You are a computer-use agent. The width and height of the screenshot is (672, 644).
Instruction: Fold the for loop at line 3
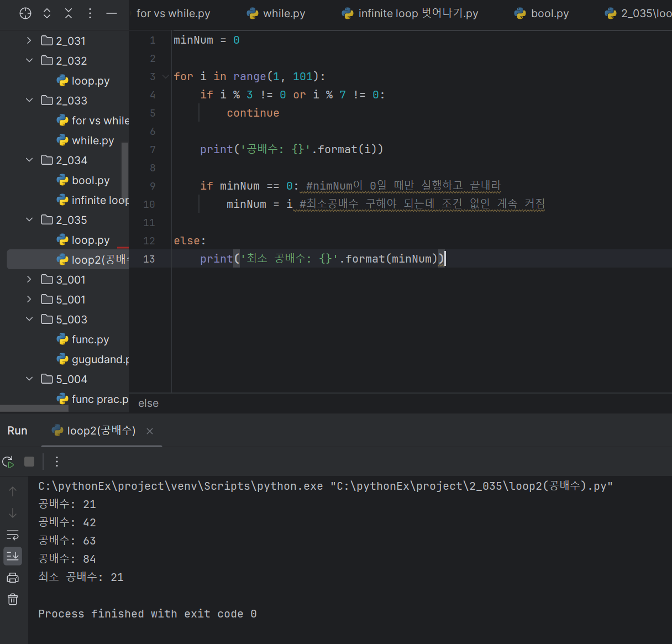click(165, 77)
